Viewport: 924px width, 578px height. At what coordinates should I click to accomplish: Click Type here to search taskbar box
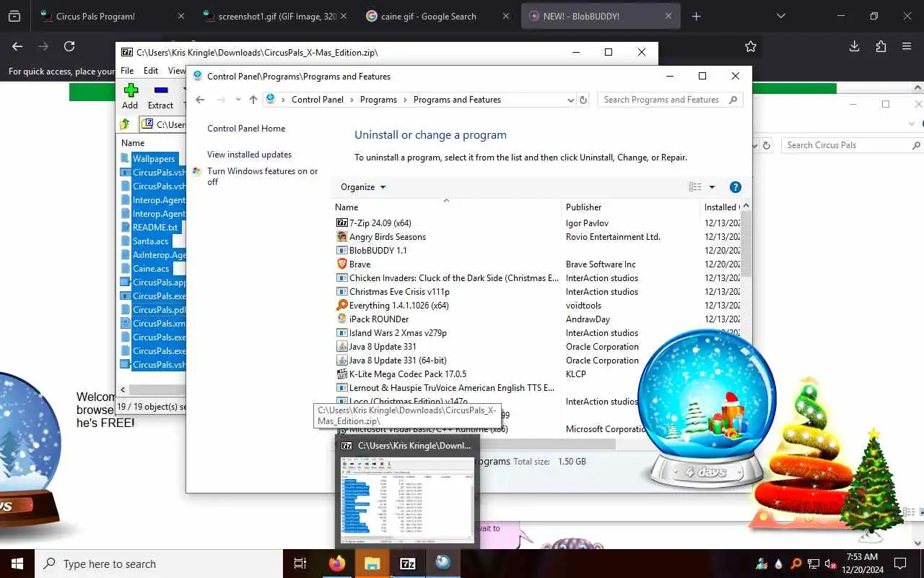[158, 564]
